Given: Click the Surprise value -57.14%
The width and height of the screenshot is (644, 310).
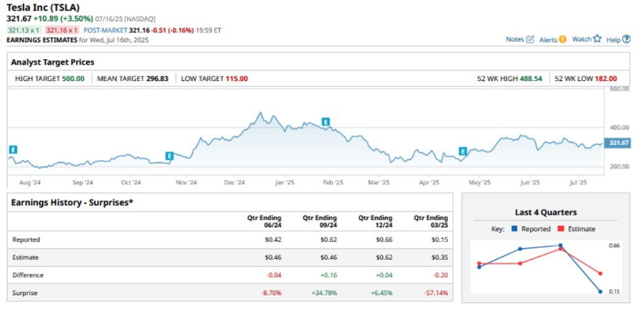Looking at the screenshot, I should [436, 293].
